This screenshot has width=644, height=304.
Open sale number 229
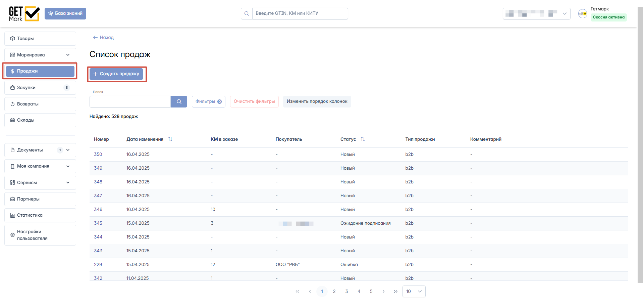click(x=98, y=265)
